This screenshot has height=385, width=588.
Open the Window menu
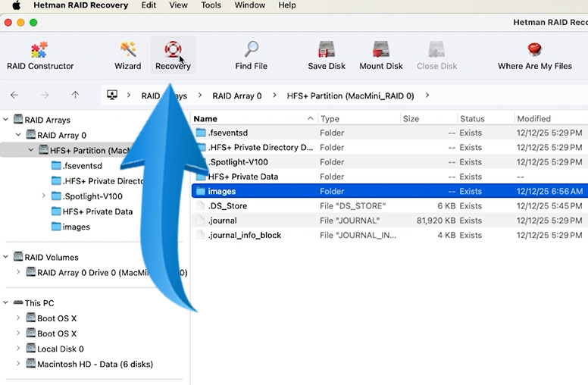click(x=250, y=5)
